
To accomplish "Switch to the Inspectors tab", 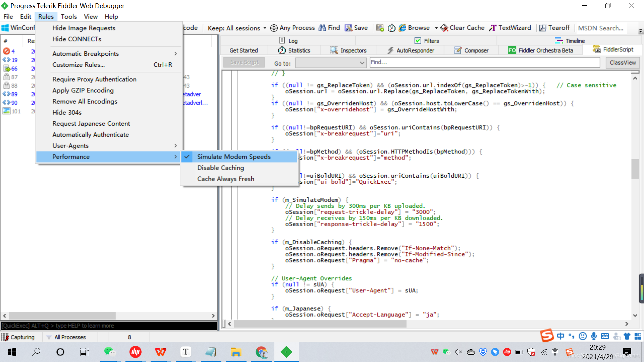I will point(348,50).
